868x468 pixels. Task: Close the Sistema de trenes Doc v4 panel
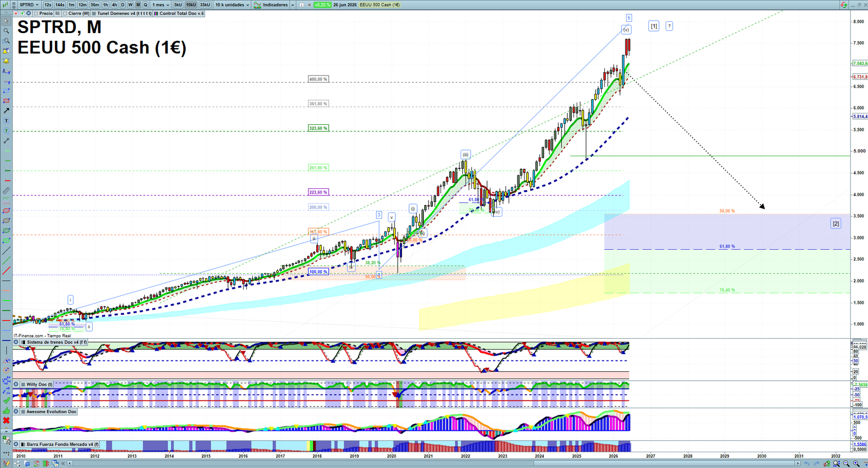[x=16, y=342]
